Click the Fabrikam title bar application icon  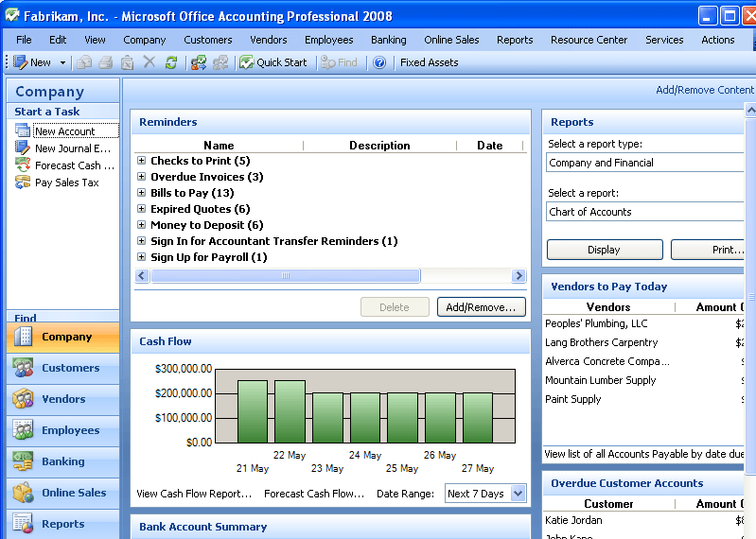click(x=12, y=15)
